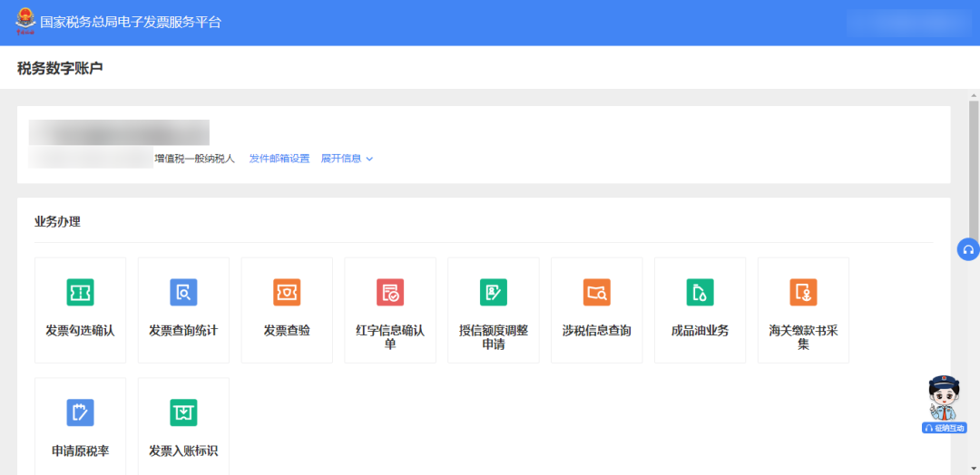
Task: Open the 授信额度调整申请 icon
Action: click(494, 293)
